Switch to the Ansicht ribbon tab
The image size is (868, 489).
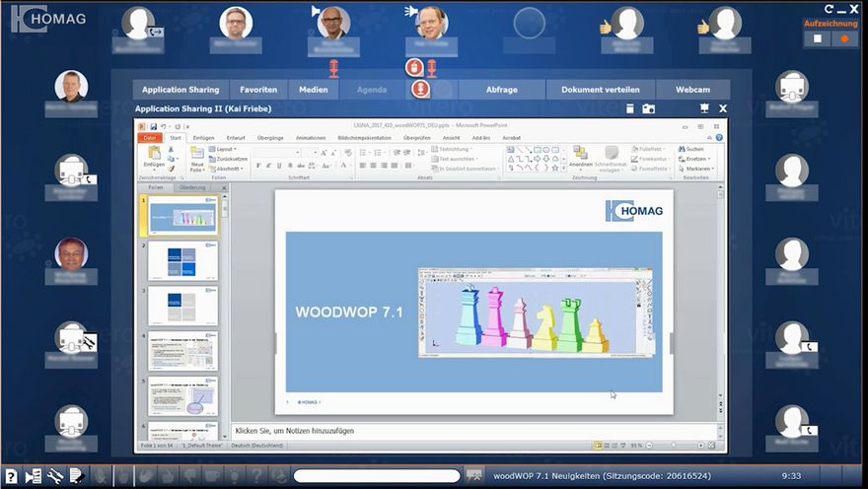[x=451, y=138]
